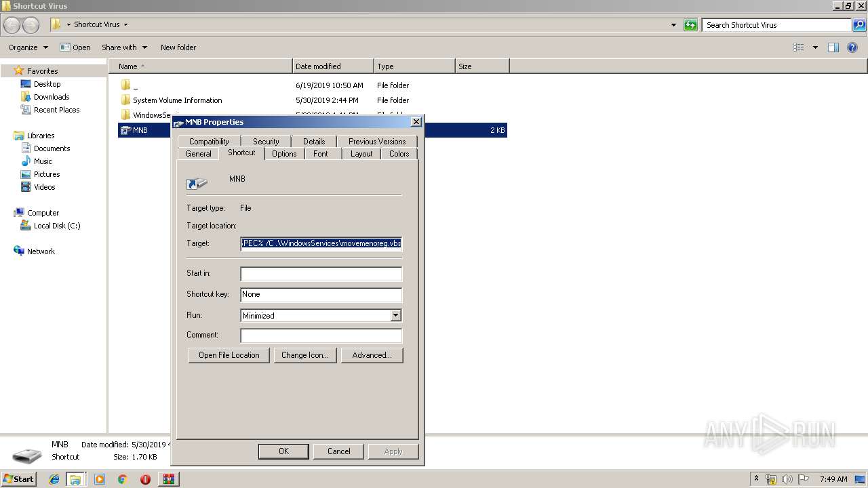Click the Shortcut key field
The width and height of the screenshot is (868, 488).
coord(321,295)
